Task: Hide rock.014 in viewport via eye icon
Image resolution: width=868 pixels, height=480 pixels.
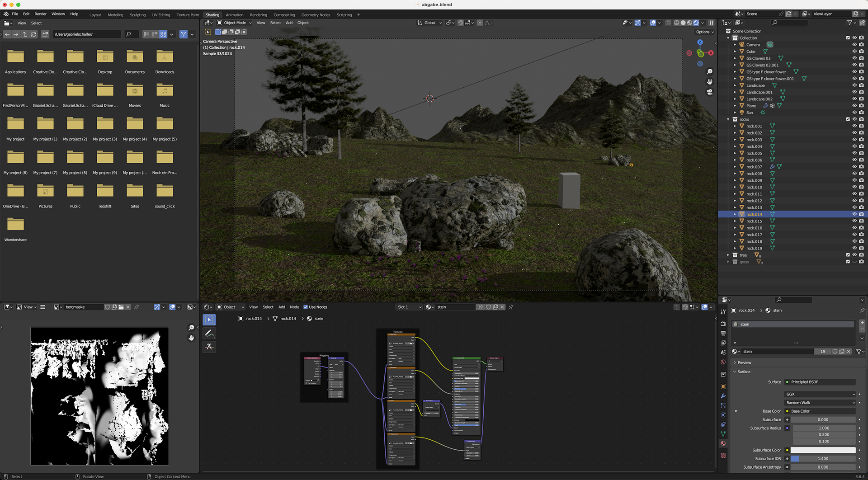Action: click(x=854, y=214)
